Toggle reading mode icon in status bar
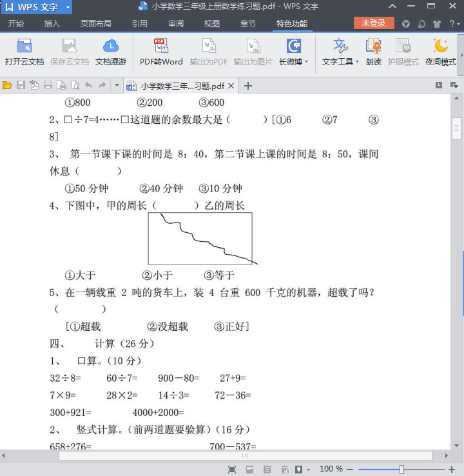Screen dimensions: 464x476 299,470
